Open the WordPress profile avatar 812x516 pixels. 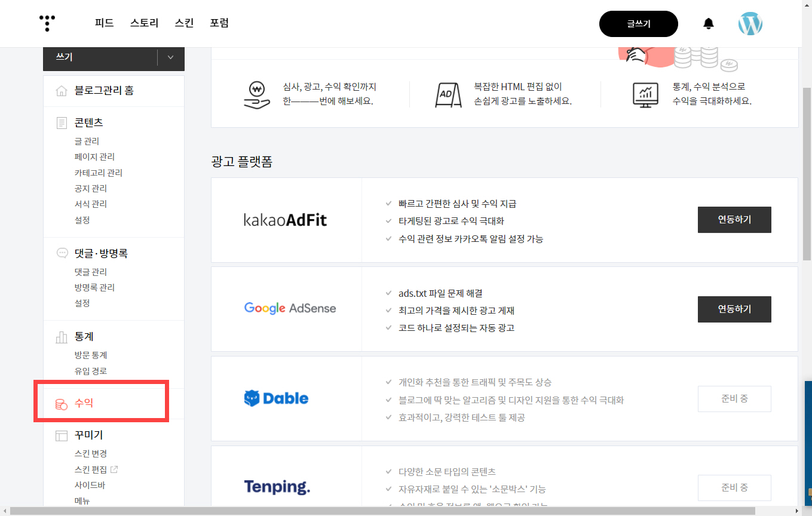coord(750,24)
